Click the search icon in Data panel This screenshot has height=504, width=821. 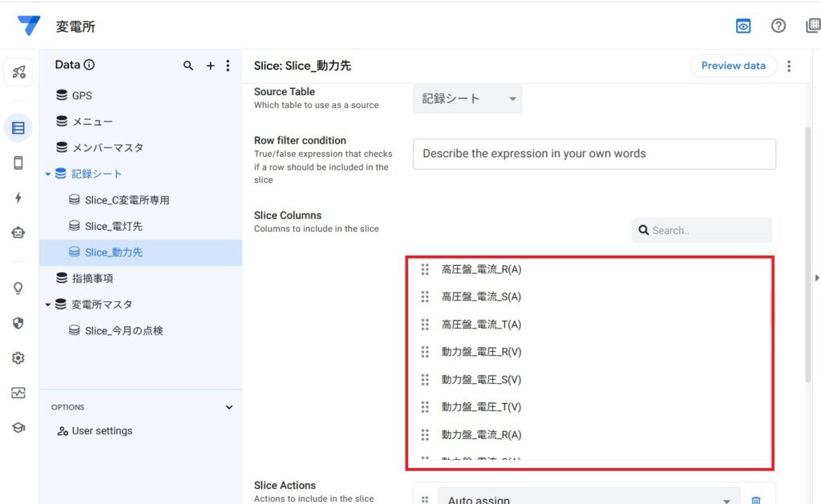188,66
